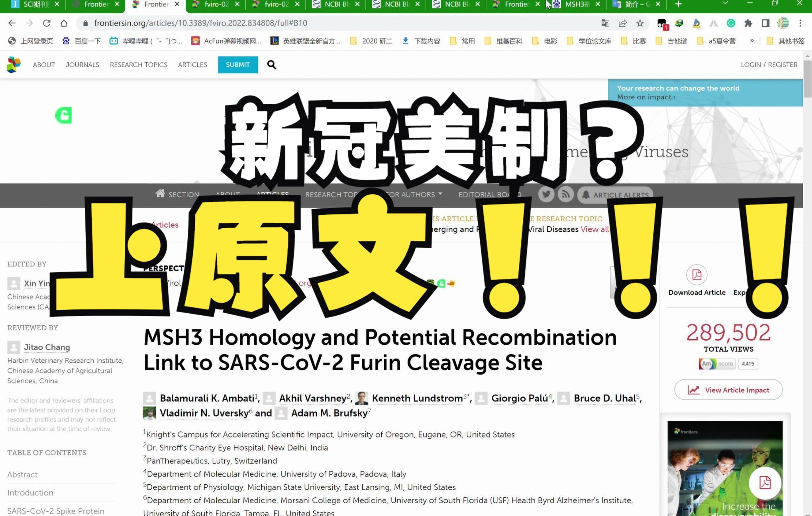Screen dimensions: 812x516
Task: Open the Chrome three-dot menu
Action: 800,23
